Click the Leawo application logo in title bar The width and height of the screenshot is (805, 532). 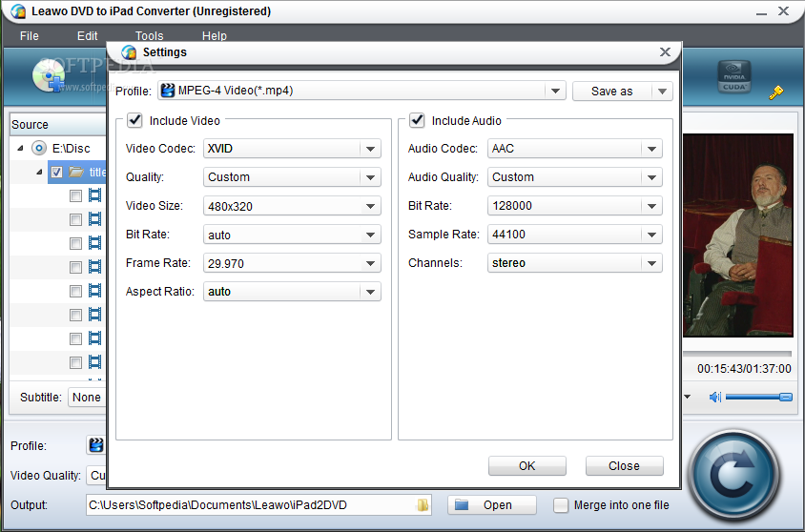pos(18,11)
